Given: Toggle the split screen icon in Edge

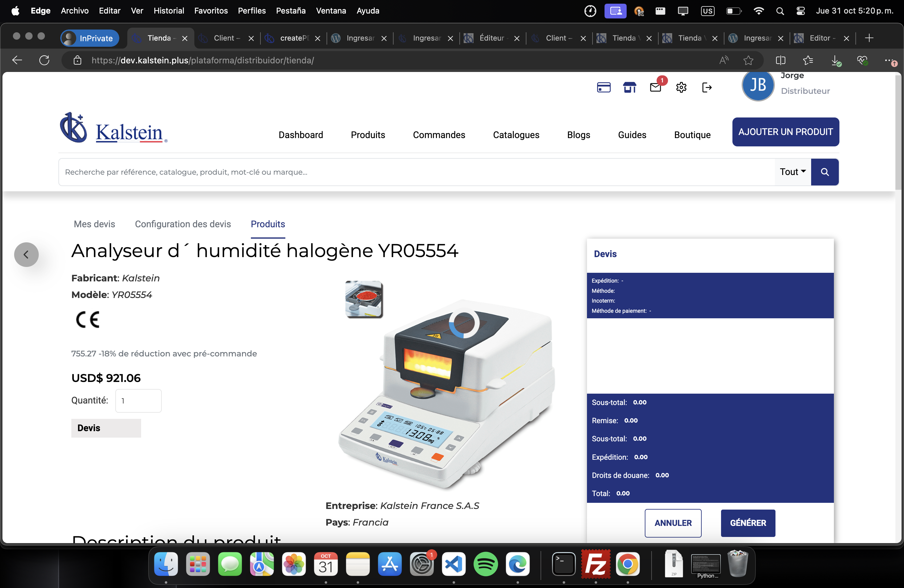Looking at the screenshot, I should [x=781, y=60].
